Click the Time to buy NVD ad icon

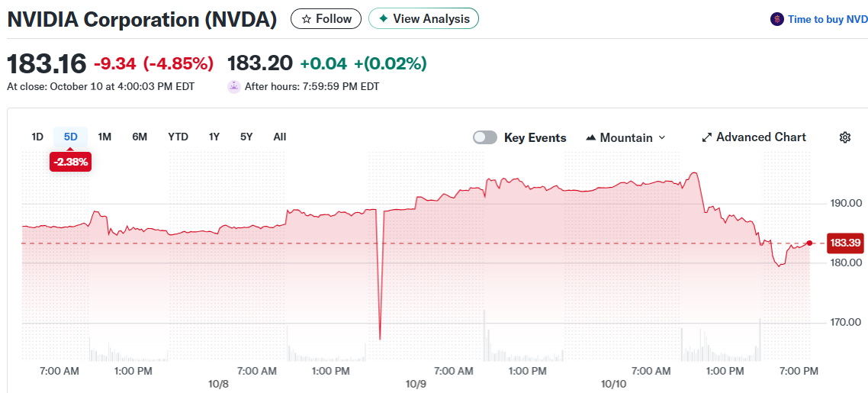(x=776, y=19)
